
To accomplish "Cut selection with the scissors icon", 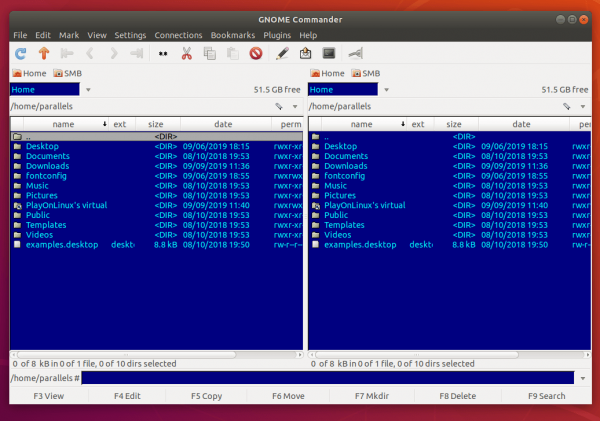I will click(186, 53).
